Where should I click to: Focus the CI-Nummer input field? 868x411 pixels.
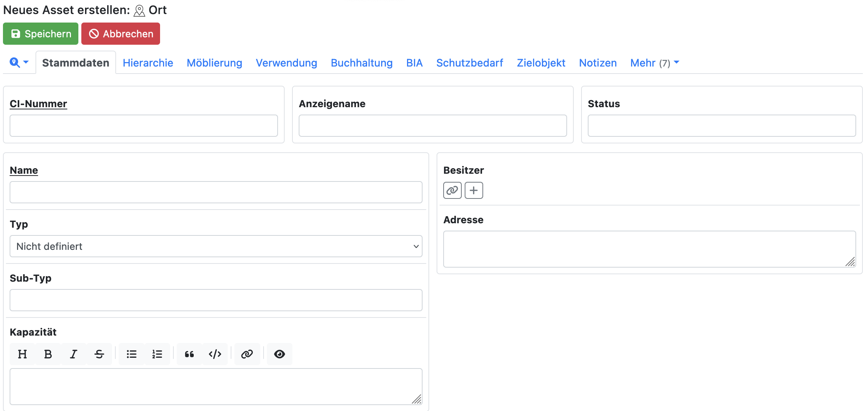point(144,126)
